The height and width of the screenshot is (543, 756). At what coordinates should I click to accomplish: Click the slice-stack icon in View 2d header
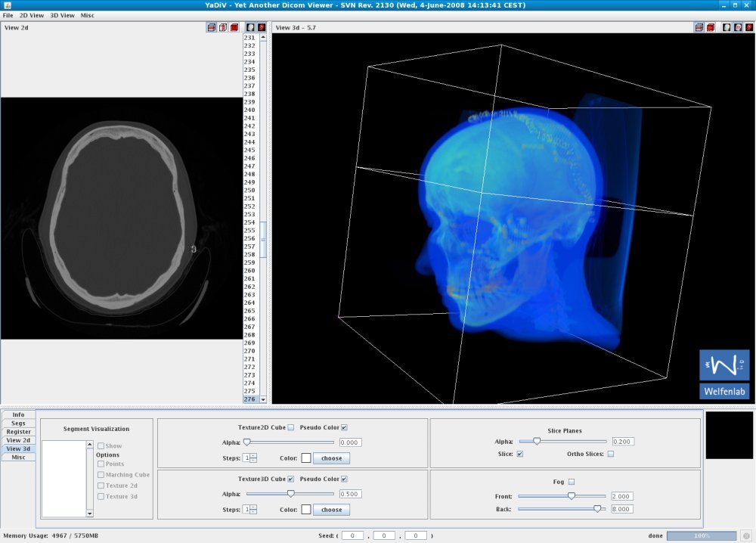tap(212, 28)
